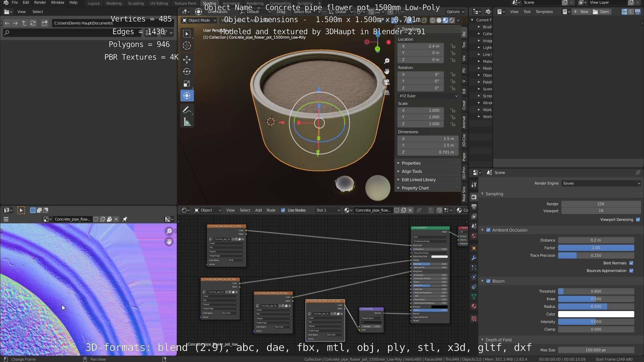Click the viewport zoom magnifier icon
The image size is (644, 362).
pyautogui.click(x=387, y=61)
